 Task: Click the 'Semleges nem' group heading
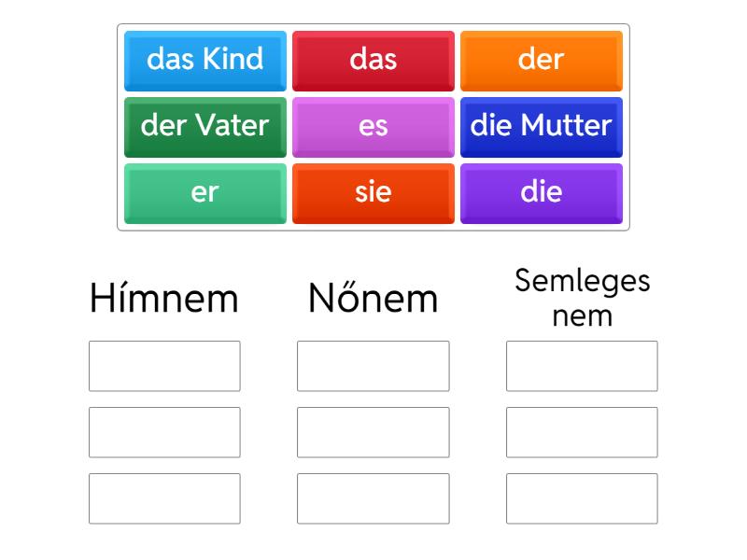(582, 298)
